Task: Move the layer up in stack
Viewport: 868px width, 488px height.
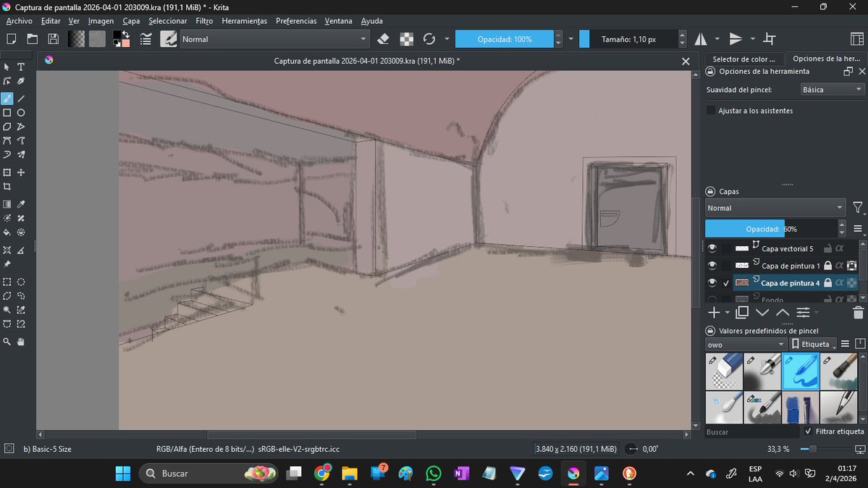Action: pos(782,312)
